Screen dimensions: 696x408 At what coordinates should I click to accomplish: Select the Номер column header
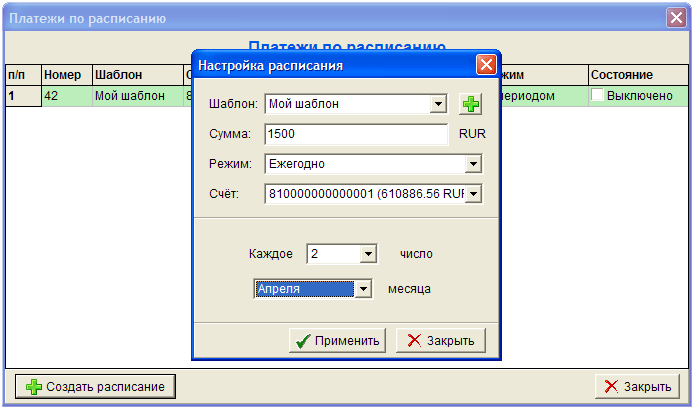[x=65, y=75]
